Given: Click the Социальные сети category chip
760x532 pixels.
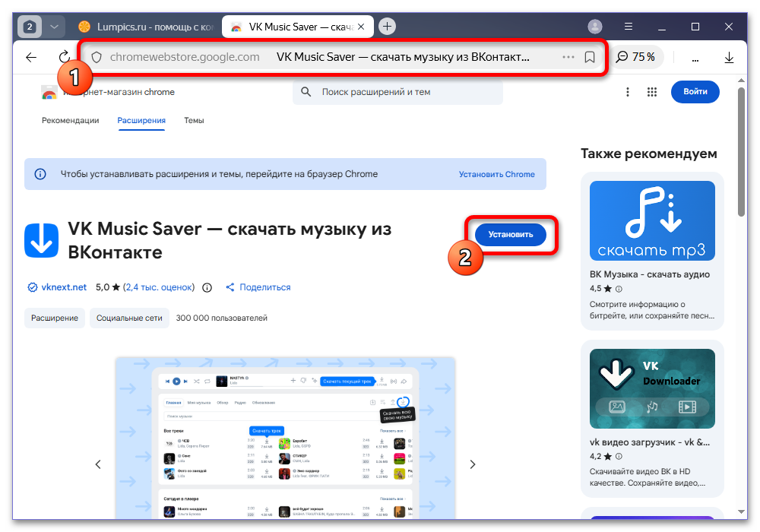Looking at the screenshot, I should [129, 318].
